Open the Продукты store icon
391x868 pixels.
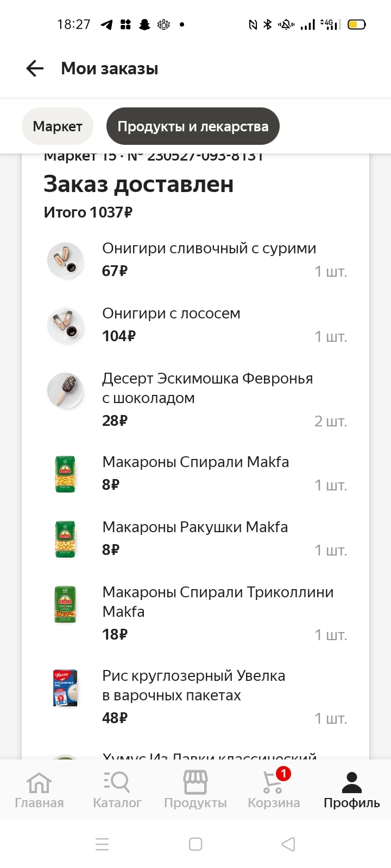click(195, 782)
